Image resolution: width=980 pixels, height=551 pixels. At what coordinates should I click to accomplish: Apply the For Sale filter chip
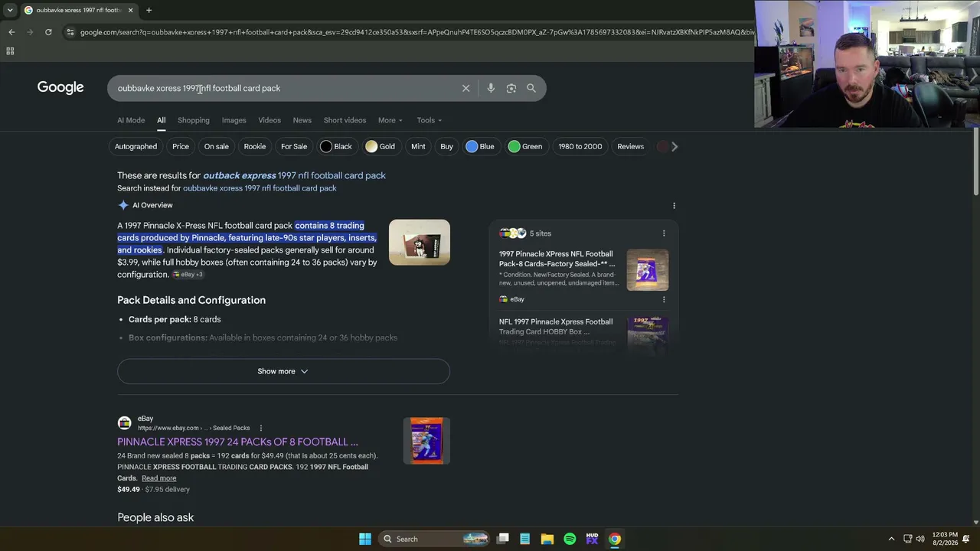tap(294, 146)
